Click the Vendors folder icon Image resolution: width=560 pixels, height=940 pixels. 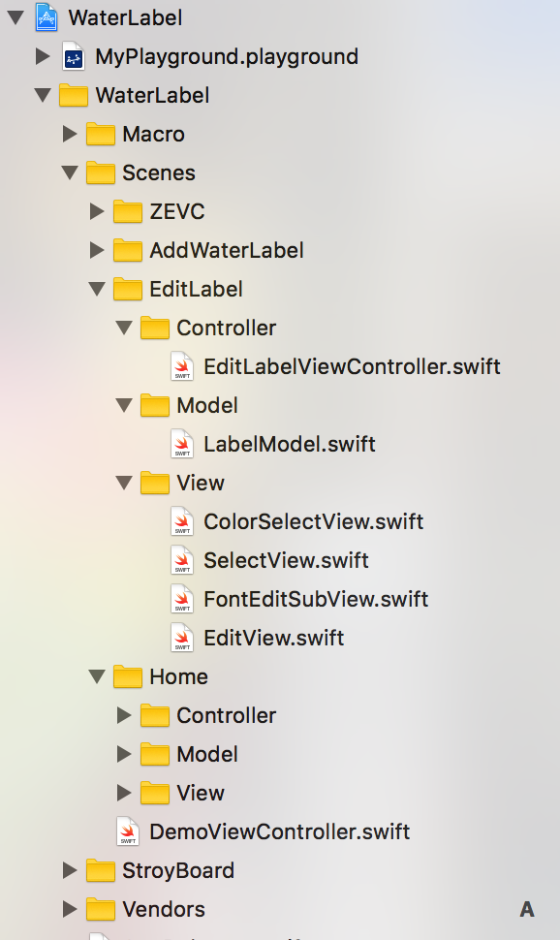point(101,909)
